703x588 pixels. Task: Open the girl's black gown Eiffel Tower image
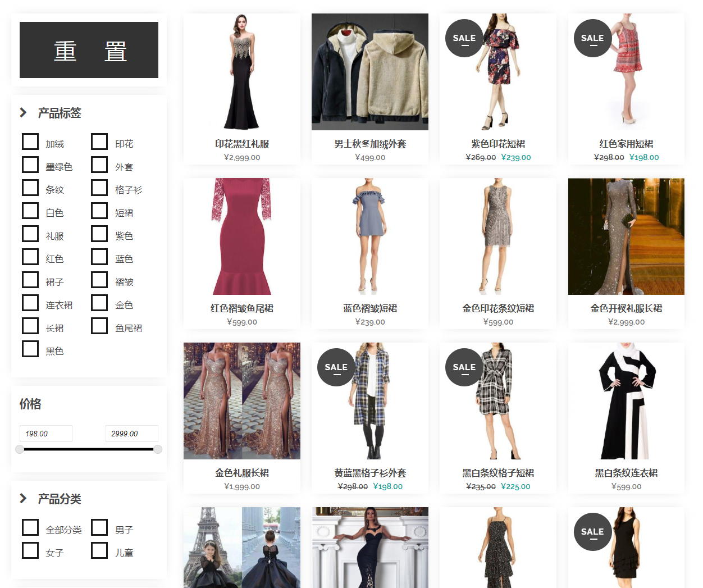click(242, 548)
